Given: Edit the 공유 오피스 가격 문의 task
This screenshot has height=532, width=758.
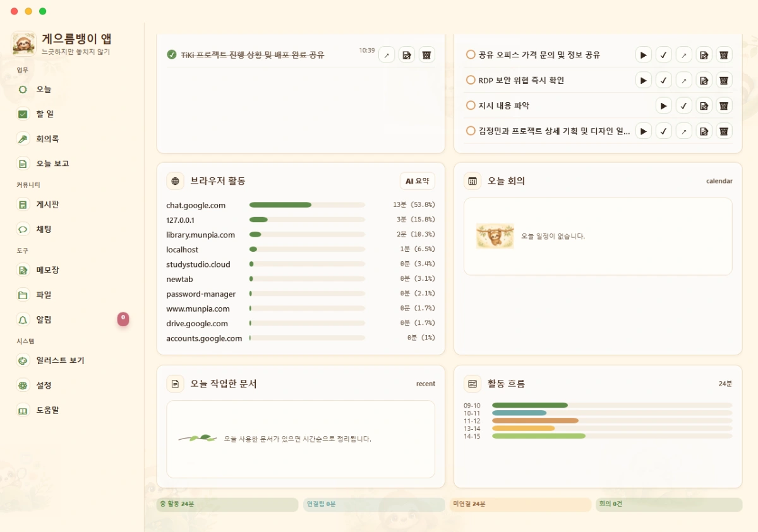Looking at the screenshot, I should pyautogui.click(x=704, y=55).
